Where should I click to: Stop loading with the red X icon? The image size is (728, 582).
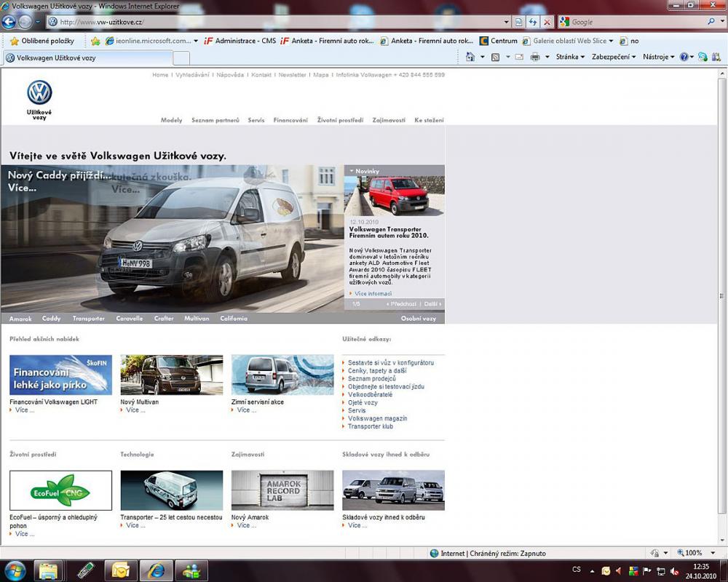pos(547,22)
